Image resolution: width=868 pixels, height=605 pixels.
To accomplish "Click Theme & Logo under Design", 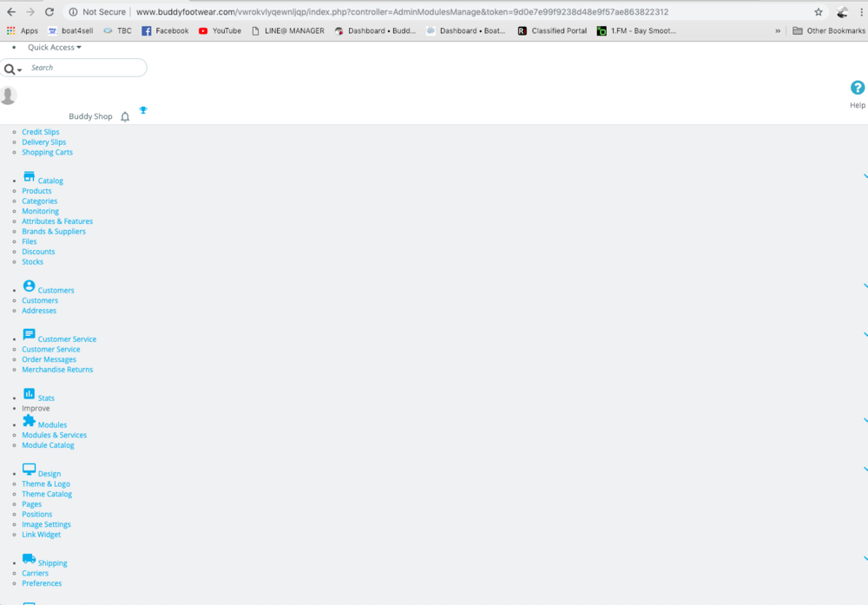I will click(x=46, y=483).
